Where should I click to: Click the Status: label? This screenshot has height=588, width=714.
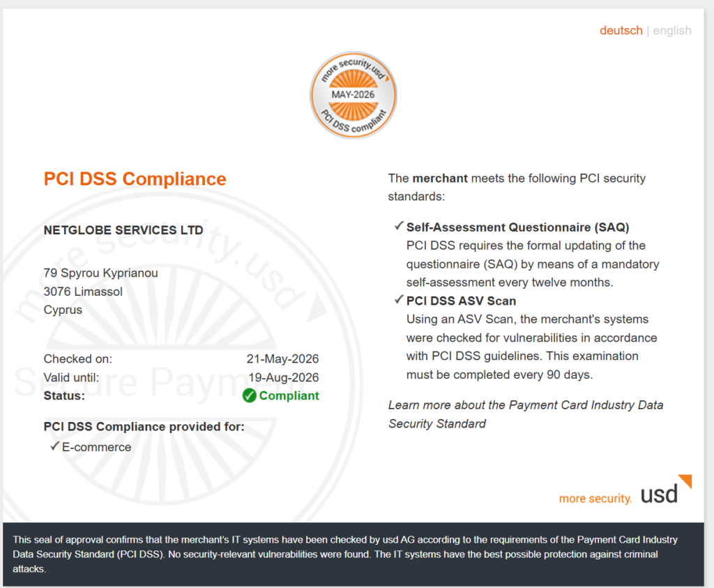64,395
